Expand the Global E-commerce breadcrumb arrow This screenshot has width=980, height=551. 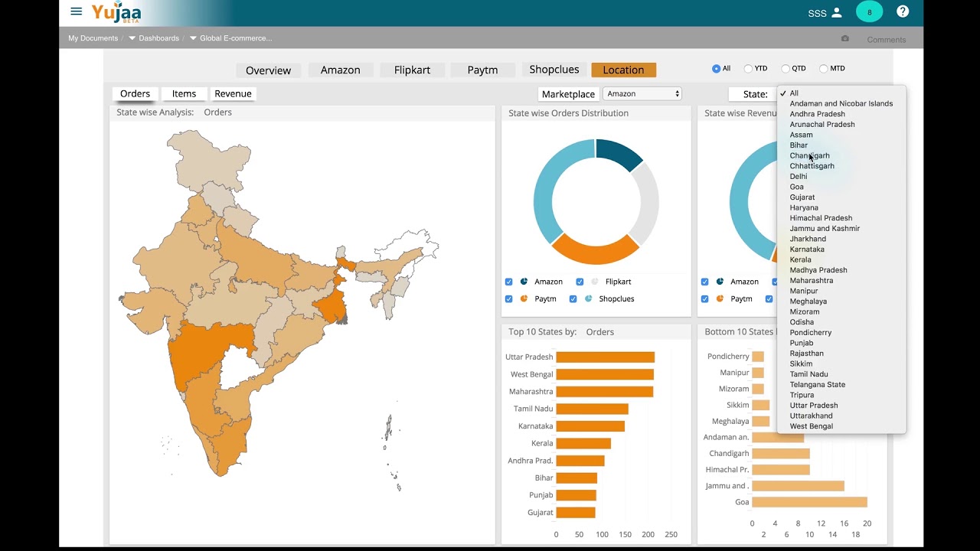click(x=193, y=38)
